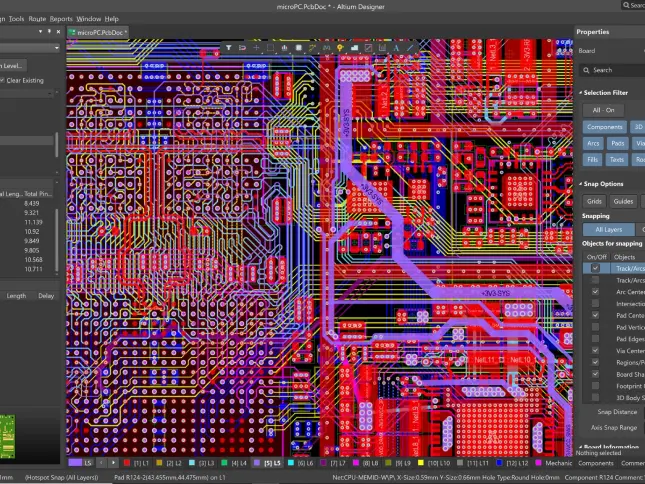Select the move objects cross icon
645x484 pixels.
(x=256, y=48)
